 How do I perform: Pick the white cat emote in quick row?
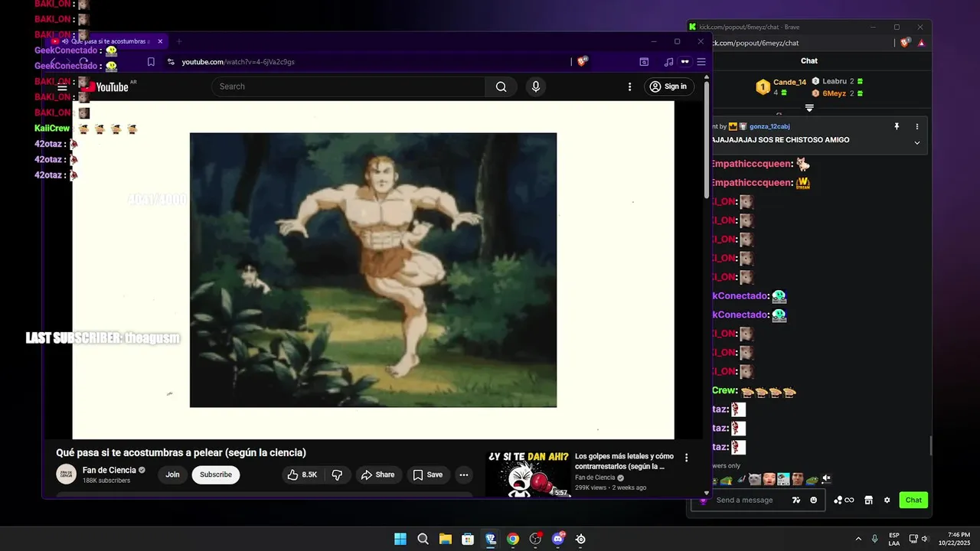(755, 480)
